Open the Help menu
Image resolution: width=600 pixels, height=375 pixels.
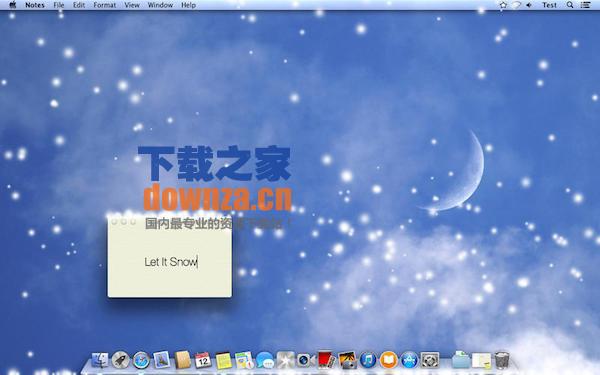pyautogui.click(x=188, y=5)
